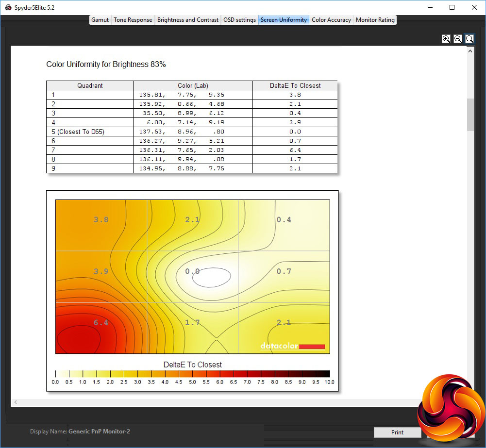The image size is (486, 448).
Task: Click the zoom out magnifier icon
Action: (x=458, y=39)
